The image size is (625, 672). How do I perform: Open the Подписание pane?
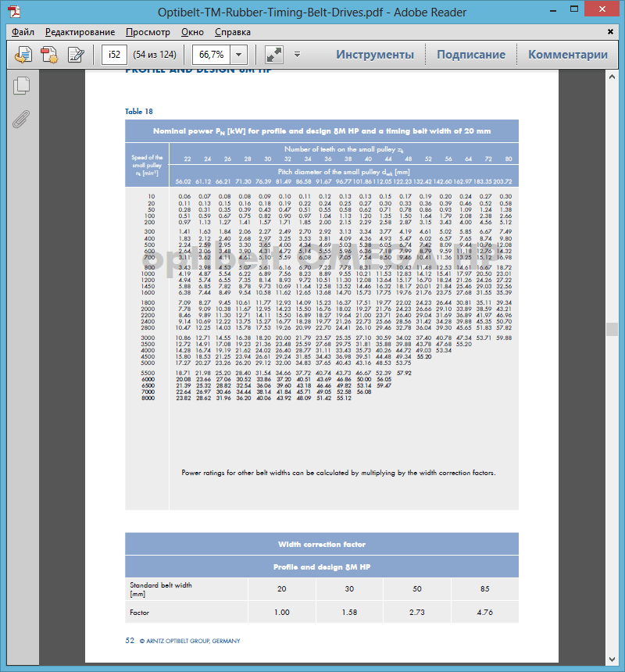point(470,55)
